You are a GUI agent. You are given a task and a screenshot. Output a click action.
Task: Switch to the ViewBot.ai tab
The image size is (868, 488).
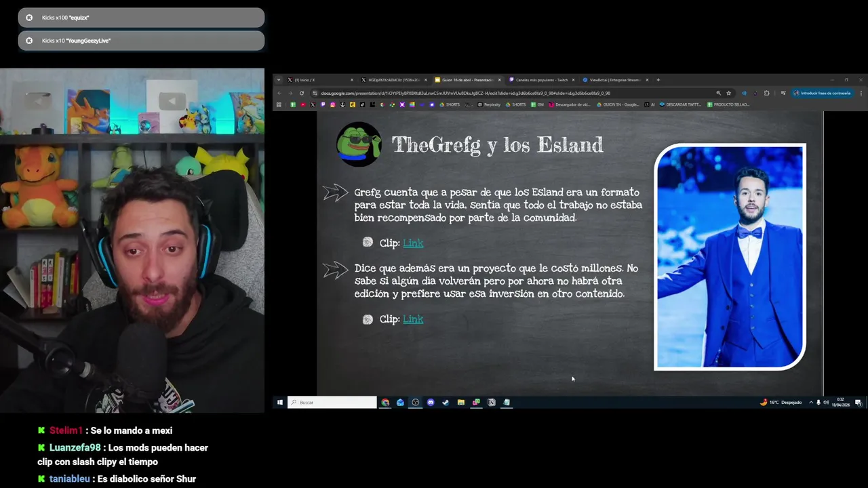[x=615, y=80]
